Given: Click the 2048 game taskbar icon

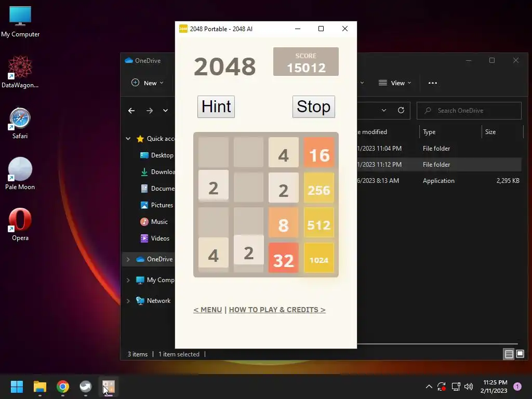Looking at the screenshot, I should click(109, 387).
